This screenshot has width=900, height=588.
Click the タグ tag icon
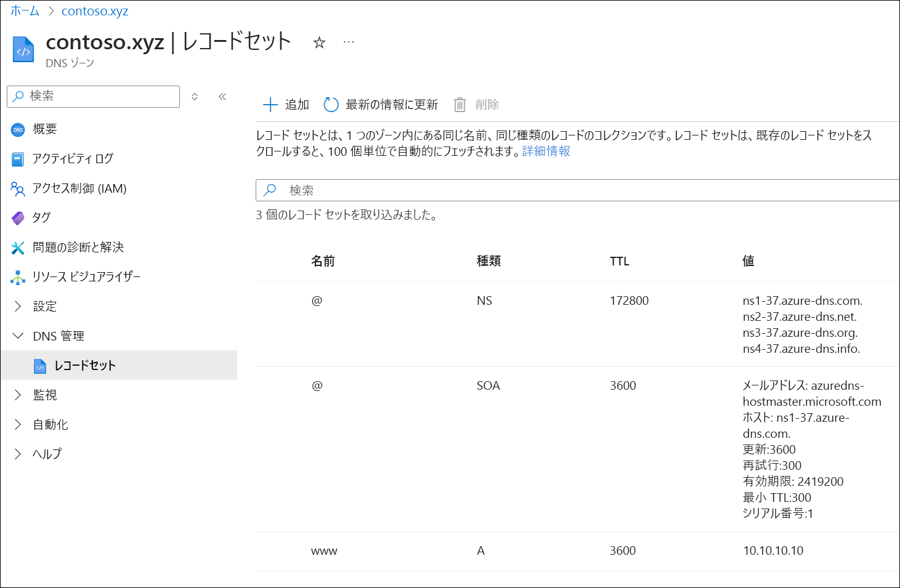click(18, 218)
